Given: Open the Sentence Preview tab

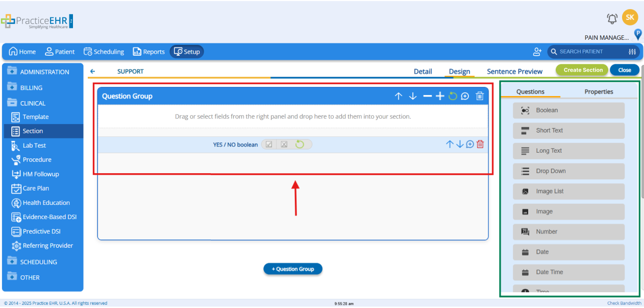Looking at the screenshot, I should point(514,72).
